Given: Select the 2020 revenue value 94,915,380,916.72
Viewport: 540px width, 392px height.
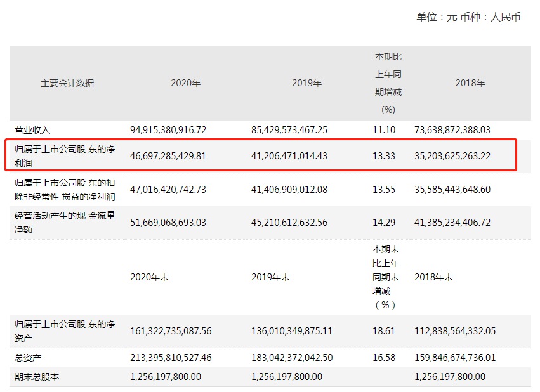Looking at the screenshot, I should click(168, 129).
